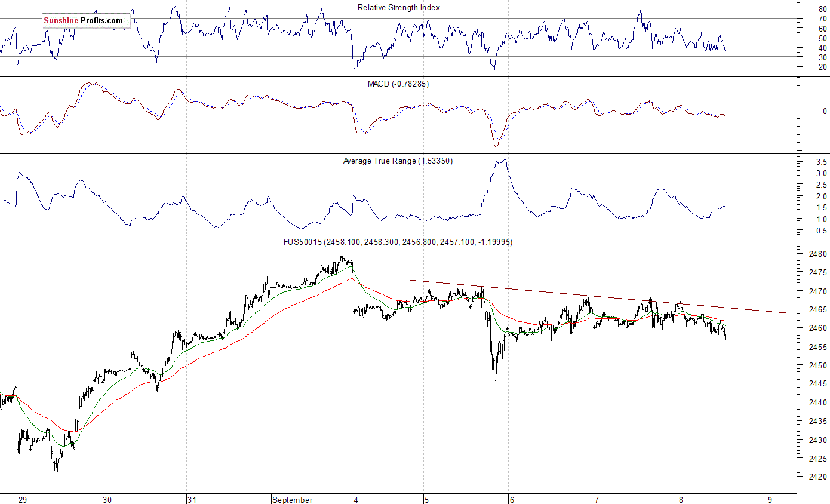
Task: Click the 2450 price axis label
Action: click(819, 365)
